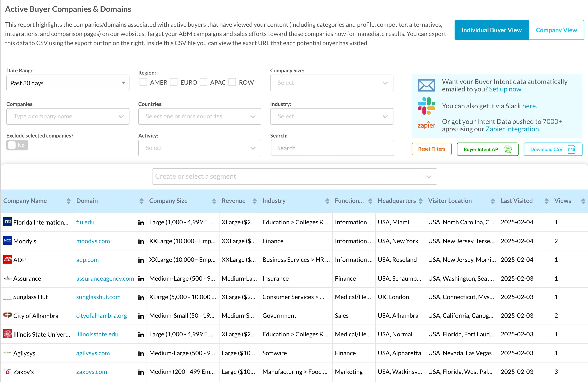
Task: Click Download CSV button
Action: coord(553,149)
